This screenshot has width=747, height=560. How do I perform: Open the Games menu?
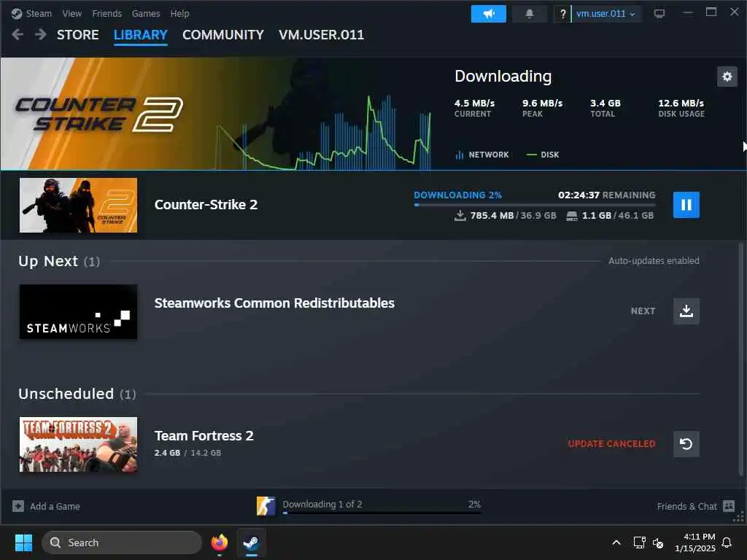click(146, 13)
